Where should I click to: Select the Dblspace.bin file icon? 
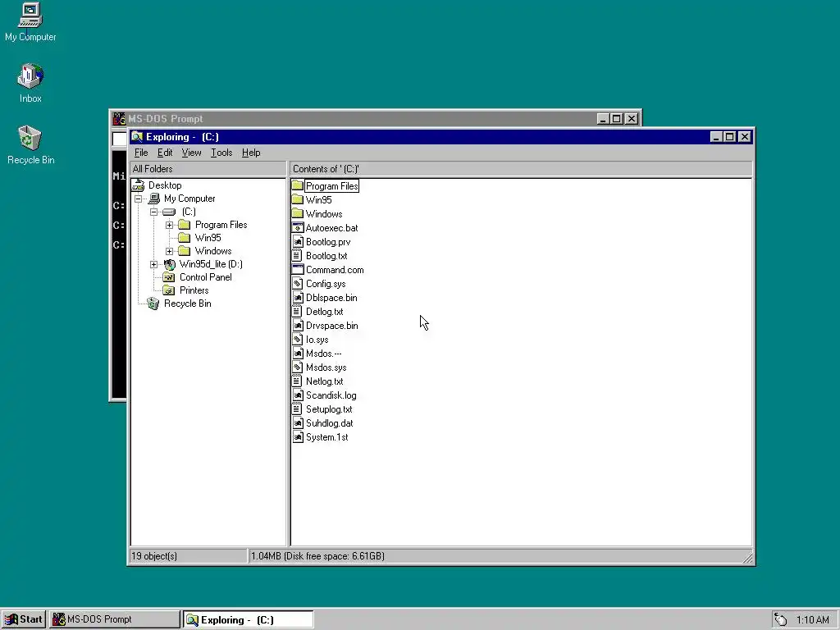click(x=298, y=297)
